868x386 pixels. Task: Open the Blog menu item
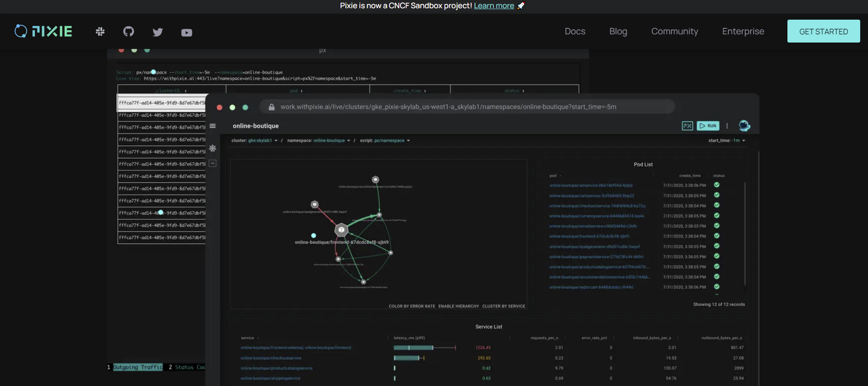pos(618,31)
